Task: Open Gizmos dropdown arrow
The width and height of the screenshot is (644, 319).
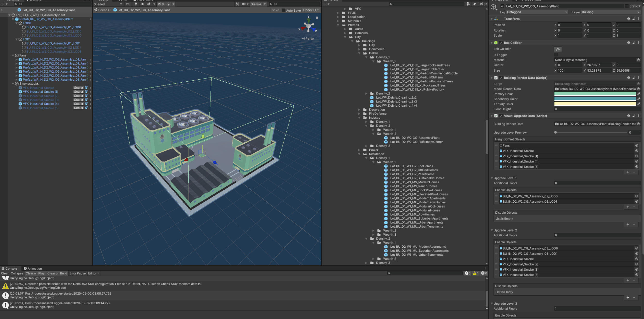Action: 265,4
